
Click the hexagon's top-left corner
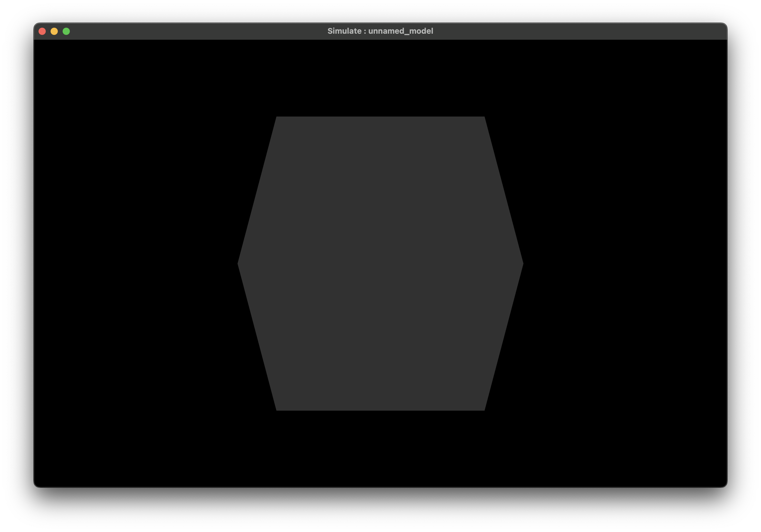click(277, 118)
